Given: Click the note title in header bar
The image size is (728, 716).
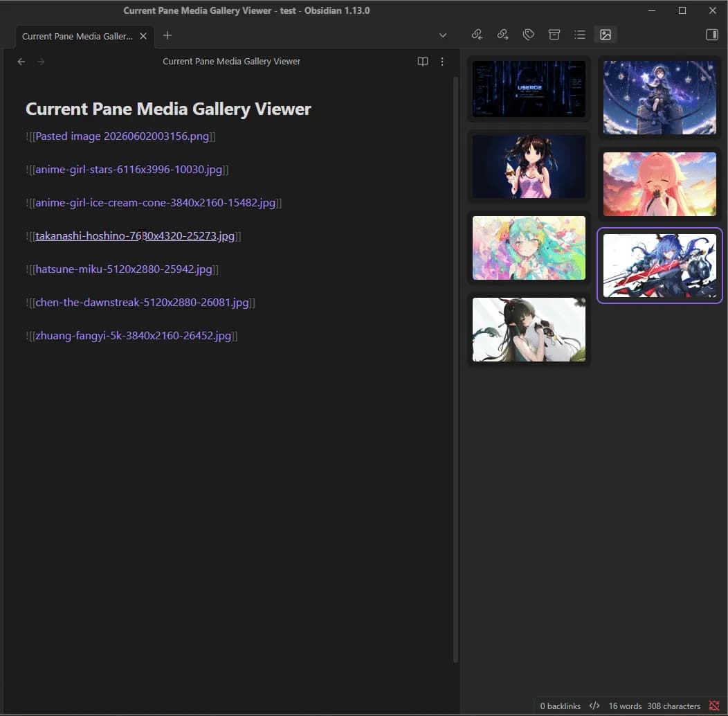Looking at the screenshot, I should pos(231,62).
